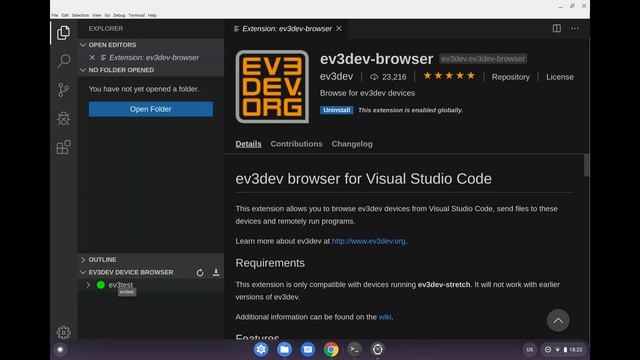Open the Terminal menu
Image resolution: width=640 pixels, height=360 pixels.
pos(136,15)
